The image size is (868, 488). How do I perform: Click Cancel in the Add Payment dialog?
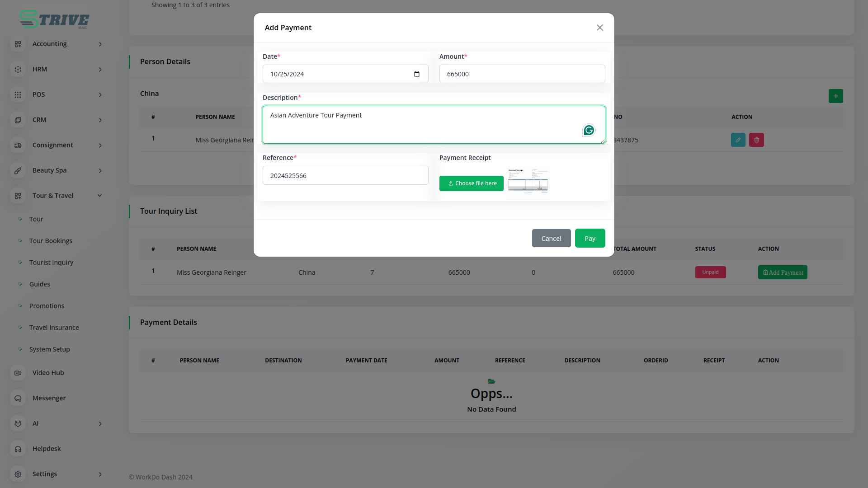pyautogui.click(x=551, y=239)
